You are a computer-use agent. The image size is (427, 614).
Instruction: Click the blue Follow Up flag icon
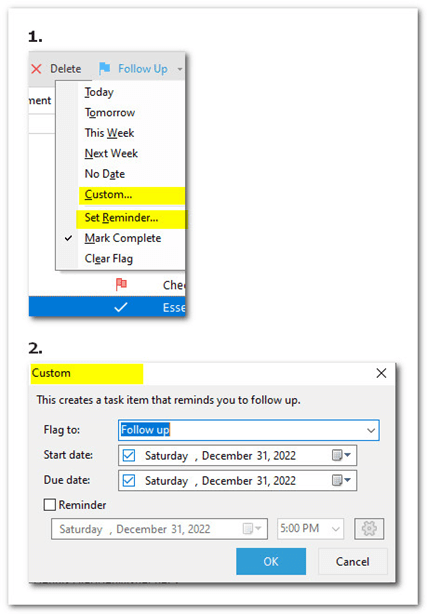tap(104, 69)
